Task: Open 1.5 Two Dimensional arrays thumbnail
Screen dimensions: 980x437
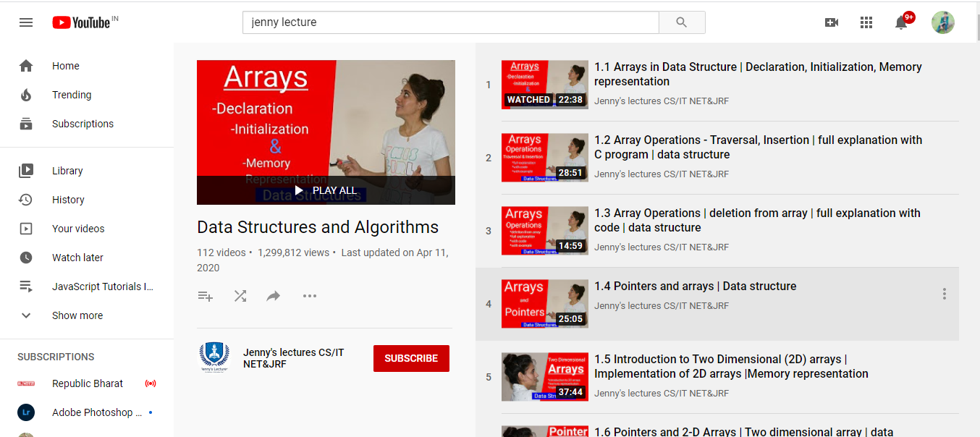Action: point(545,377)
